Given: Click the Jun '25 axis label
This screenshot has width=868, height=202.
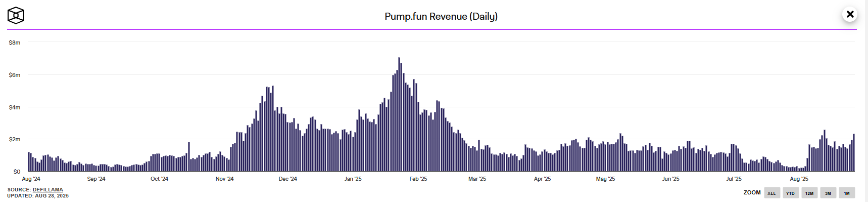Looking at the screenshot, I should point(670,179).
